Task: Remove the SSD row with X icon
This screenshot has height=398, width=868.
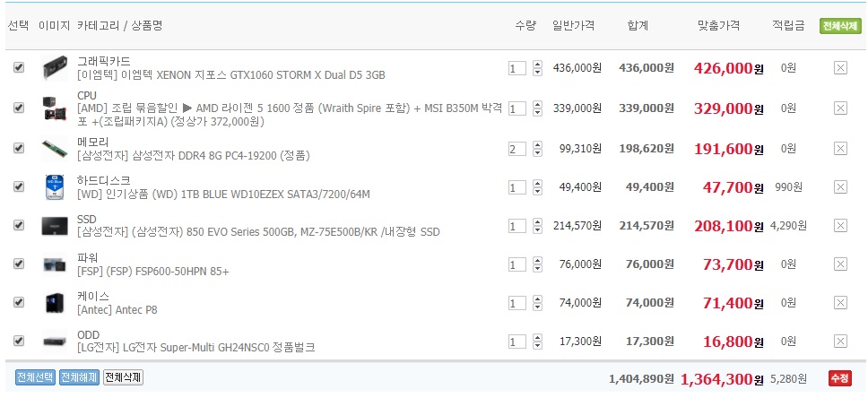Action: 840,226
